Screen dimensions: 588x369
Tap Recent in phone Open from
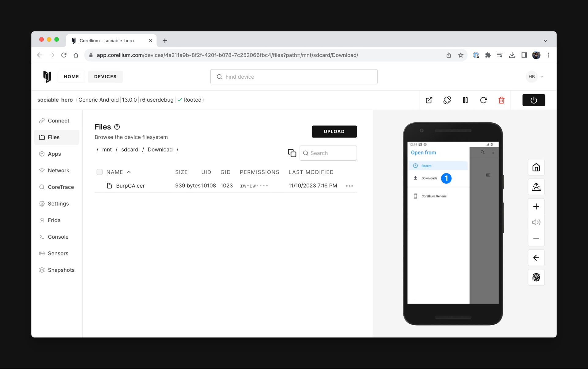point(438,166)
